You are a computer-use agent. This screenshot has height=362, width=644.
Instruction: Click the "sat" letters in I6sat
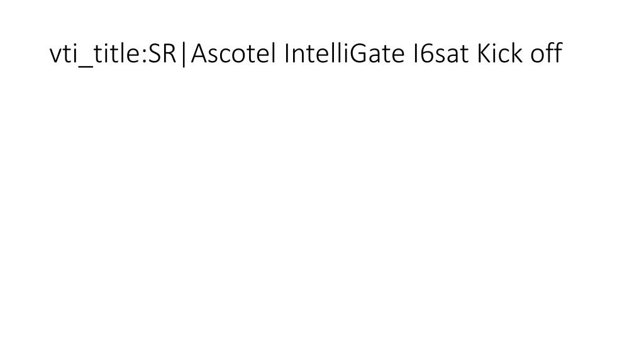[x=452, y=55]
